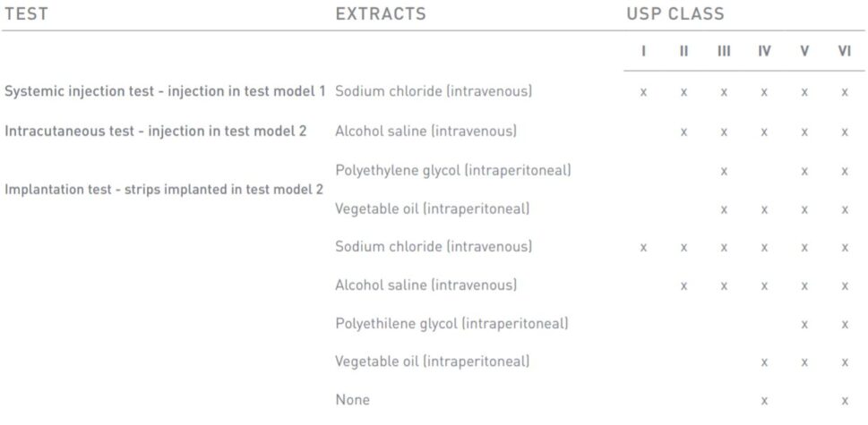Click the Systemic injection test row label
The width and height of the screenshot is (868, 425).
click(166, 91)
